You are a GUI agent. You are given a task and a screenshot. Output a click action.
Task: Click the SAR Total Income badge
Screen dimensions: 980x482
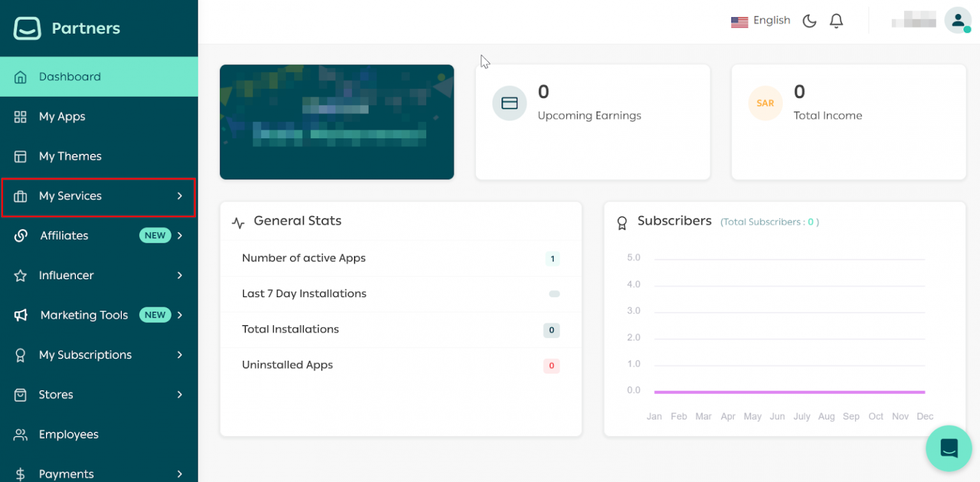click(765, 103)
